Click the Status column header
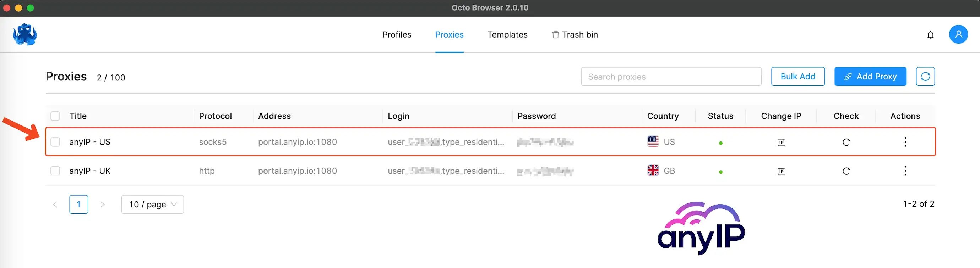980x268 pixels. coord(720,116)
